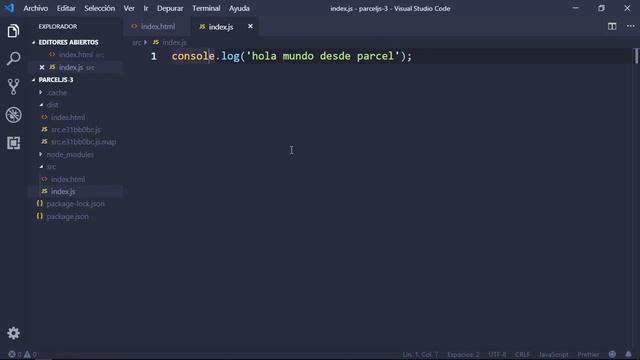Click the Ln 1, Col 7 status entry
This screenshot has width=640, height=360.
[420, 354]
